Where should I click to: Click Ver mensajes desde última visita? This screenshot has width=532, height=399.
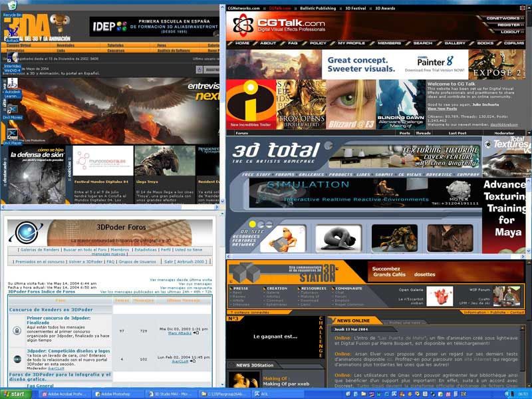tap(181, 280)
